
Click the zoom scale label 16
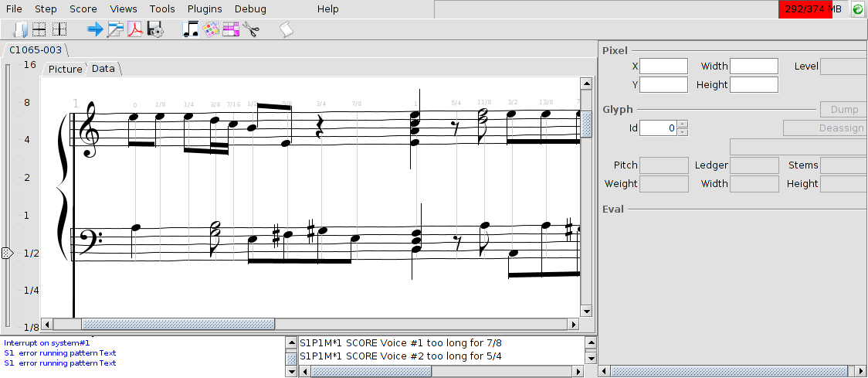(x=30, y=65)
